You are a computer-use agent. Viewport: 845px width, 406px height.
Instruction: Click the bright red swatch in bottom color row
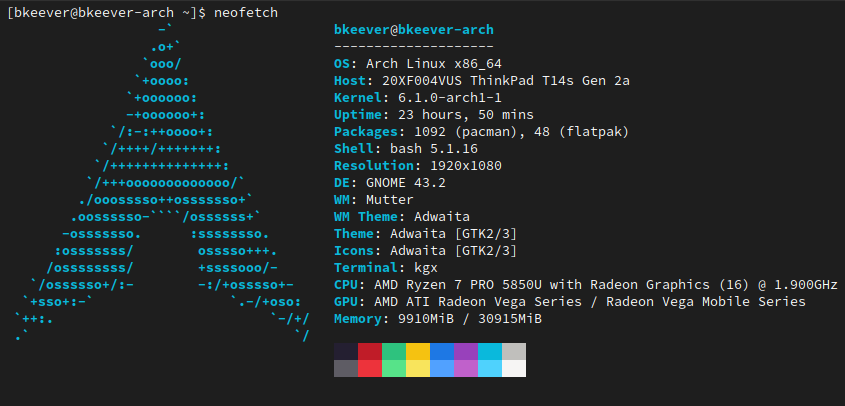370,369
